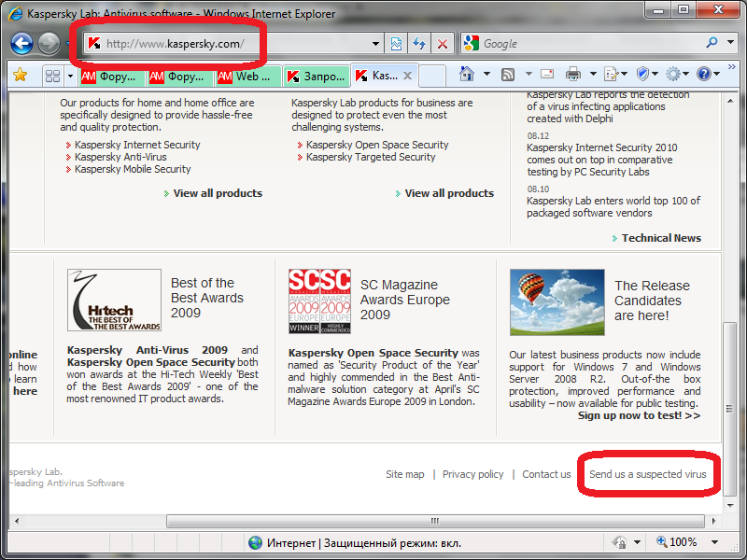Click Send us a suspected virus link
This screenshot has width=747, height=560.
[647, 474]
